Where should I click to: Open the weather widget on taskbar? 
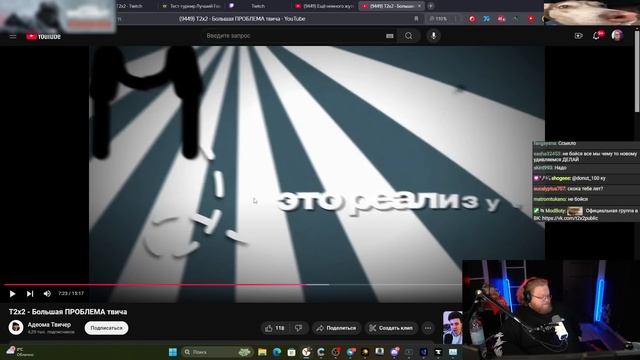20,351
